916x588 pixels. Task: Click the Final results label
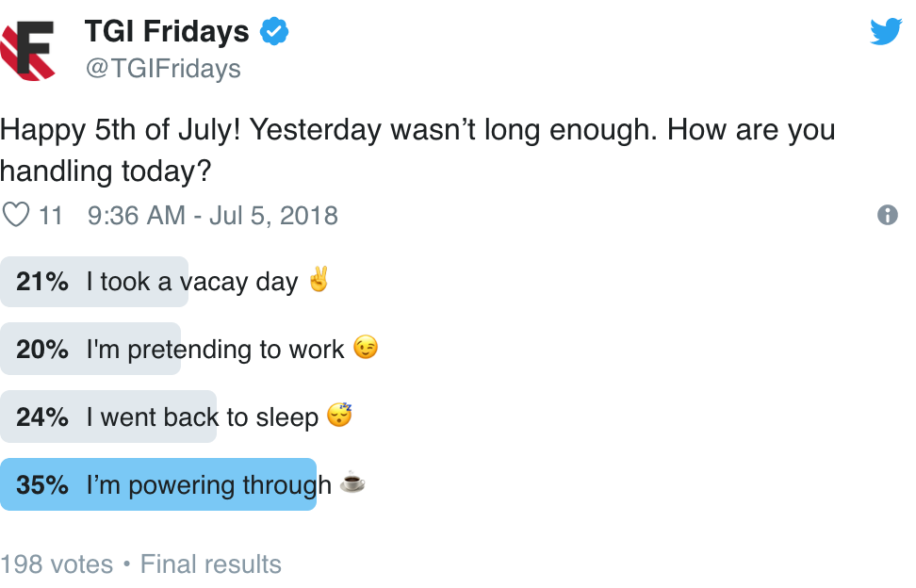tap(211, 564)
